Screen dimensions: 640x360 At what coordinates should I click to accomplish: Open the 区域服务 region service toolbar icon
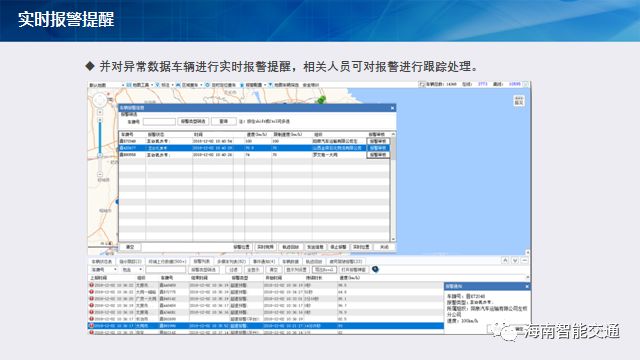coord(178,85)
